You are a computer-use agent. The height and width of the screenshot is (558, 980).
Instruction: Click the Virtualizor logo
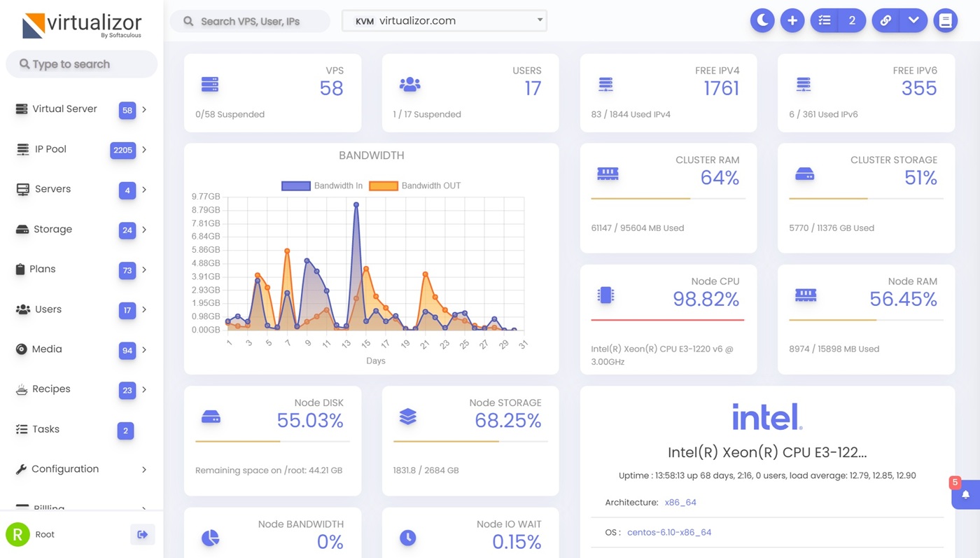click(x=82, y=26)
